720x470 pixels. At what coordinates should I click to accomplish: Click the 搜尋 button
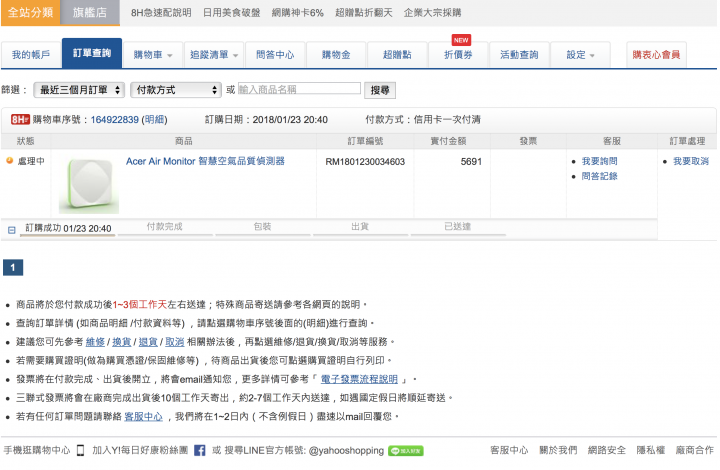(x=380, y=90)
